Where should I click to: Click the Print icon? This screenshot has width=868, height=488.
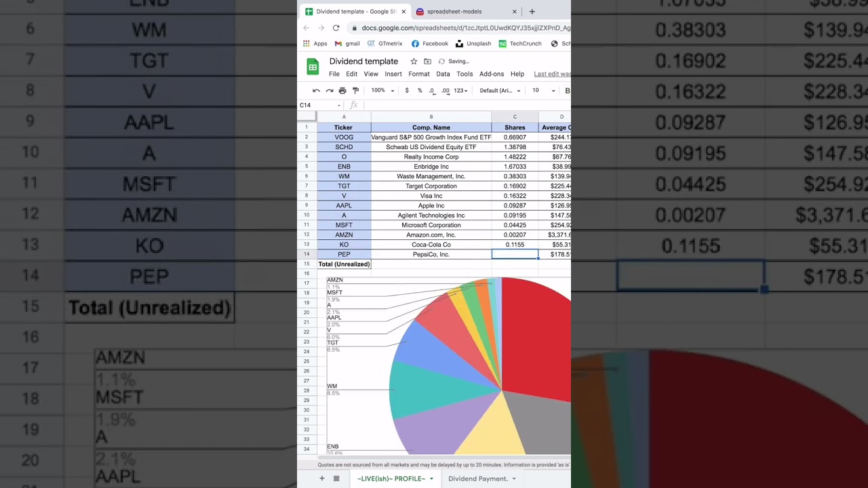pyautogui.click(x=342, y=90)
